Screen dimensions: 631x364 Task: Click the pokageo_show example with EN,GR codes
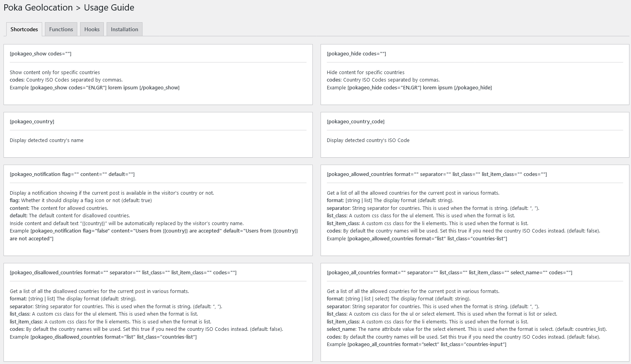[105, 88]
